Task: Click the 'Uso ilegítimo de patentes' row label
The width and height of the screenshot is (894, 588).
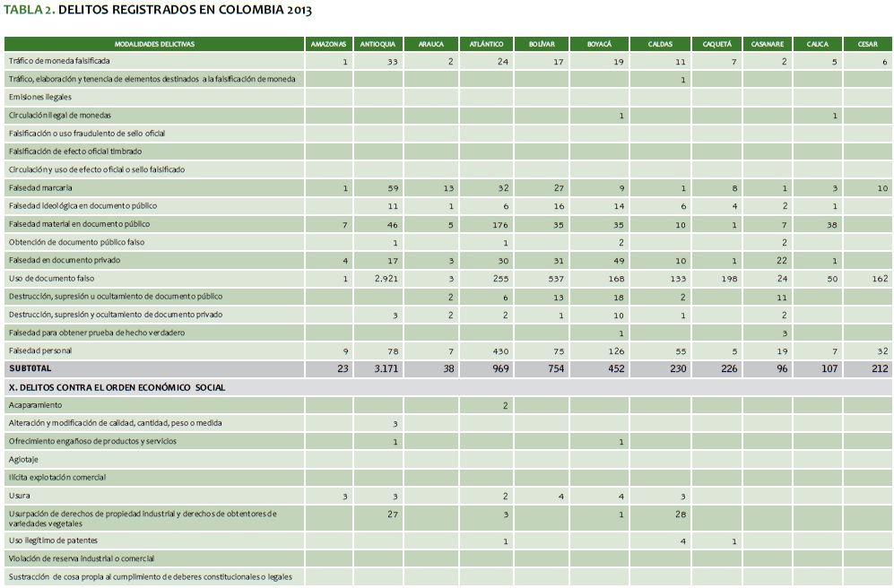Action: click(53, 540)
